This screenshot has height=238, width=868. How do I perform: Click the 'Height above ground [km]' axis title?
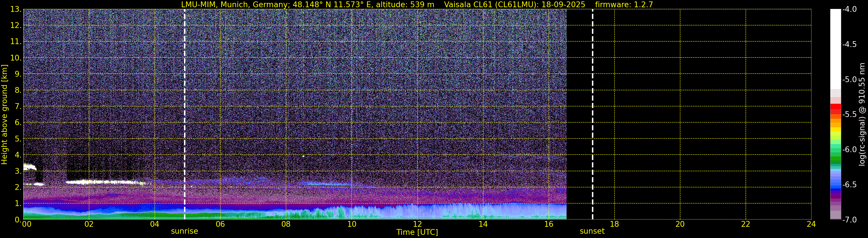pyautogui.click(x=4, y=114)
